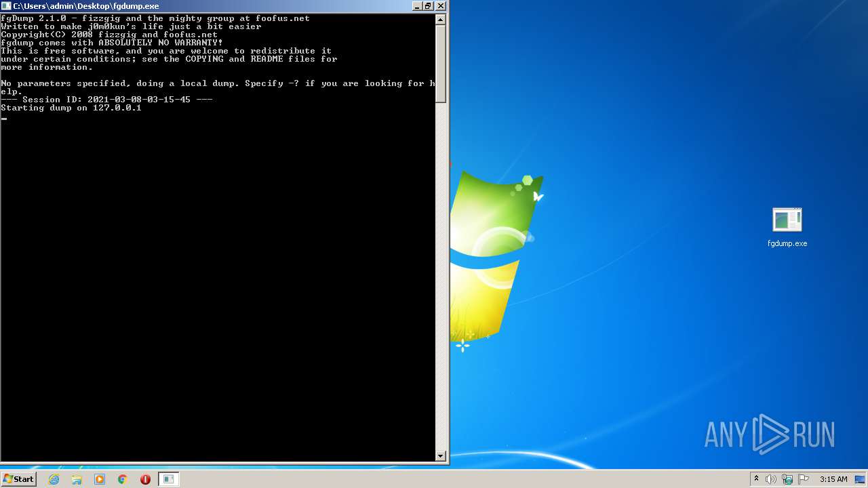868x488 pixels.
Task: Click the Copyright(C) 2008 line
Action: pyautogui.click(x=109, y=35)
